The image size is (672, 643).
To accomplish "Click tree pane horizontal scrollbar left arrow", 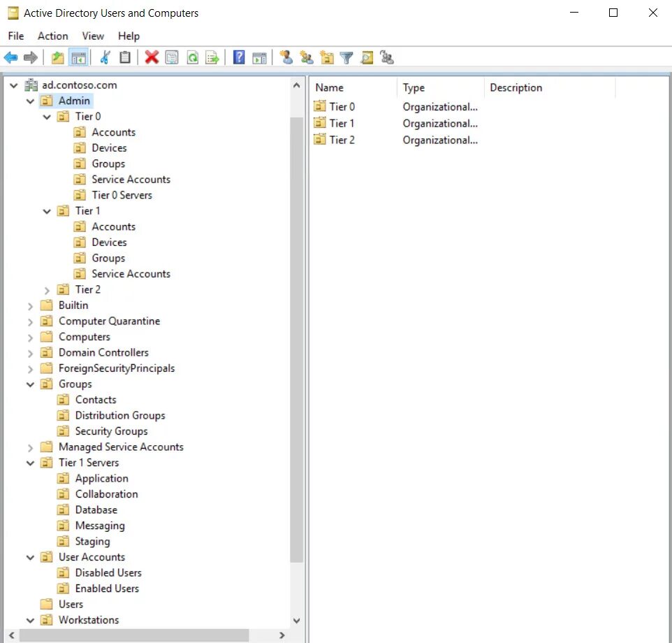I will (12, 635).
